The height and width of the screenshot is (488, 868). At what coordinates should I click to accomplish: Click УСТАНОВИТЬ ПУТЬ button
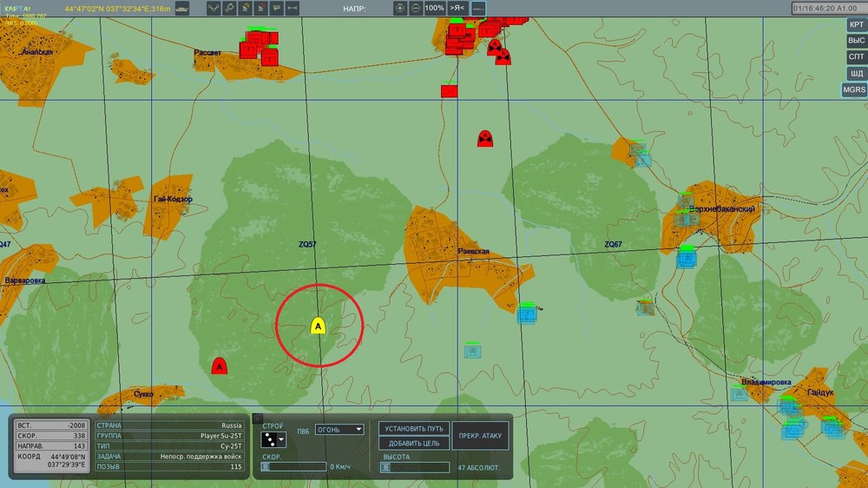pyautogui.click(x=413, y=429)
